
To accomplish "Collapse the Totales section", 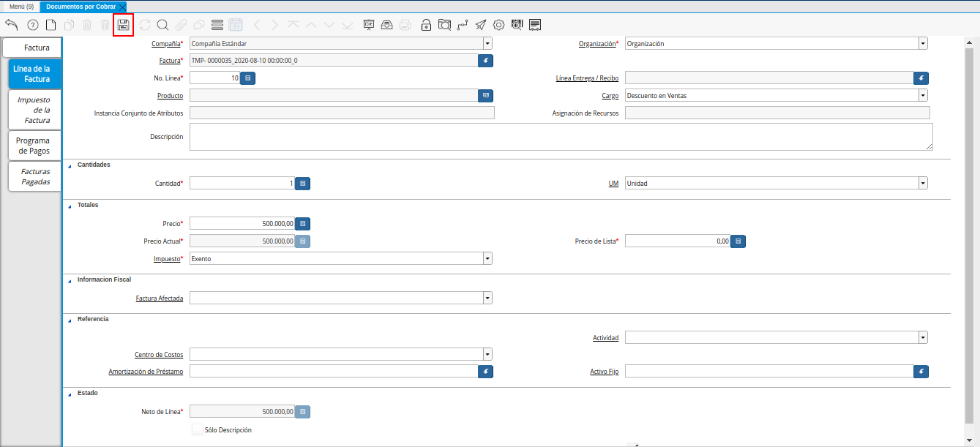I will point(70,206).
